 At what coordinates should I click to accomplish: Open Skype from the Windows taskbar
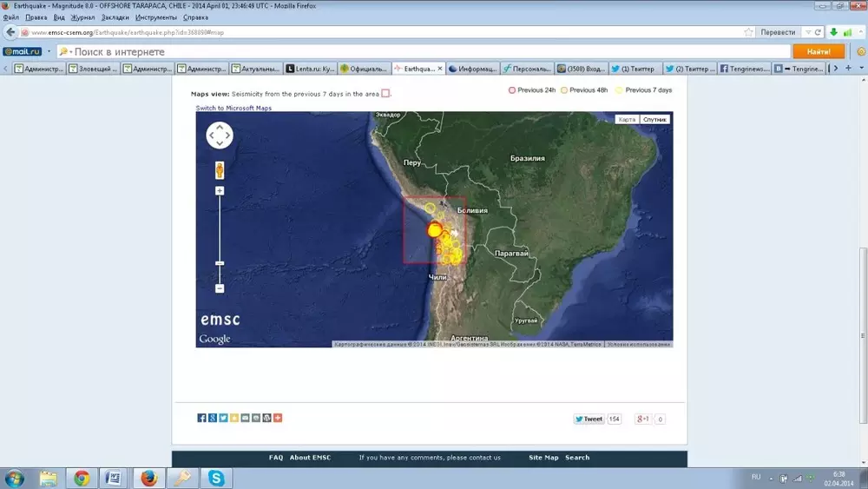[x=216, y=478]
